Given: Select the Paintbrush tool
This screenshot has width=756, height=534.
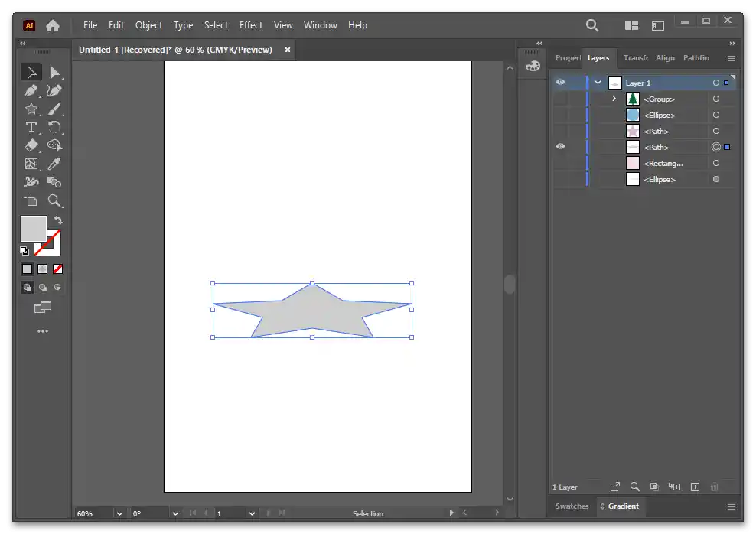Looking at the screenshot, I should coord(54,109).
